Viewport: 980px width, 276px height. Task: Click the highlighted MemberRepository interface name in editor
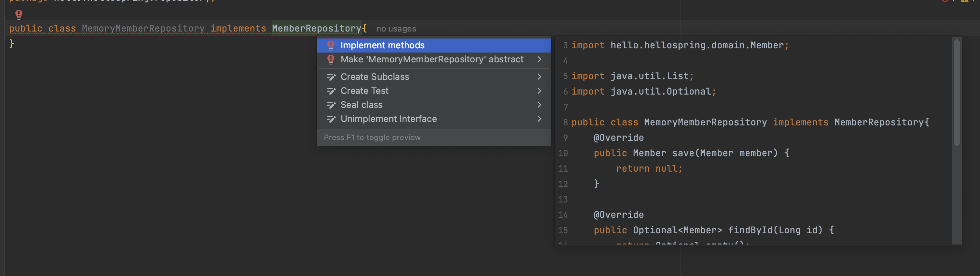tap(317, 29)
